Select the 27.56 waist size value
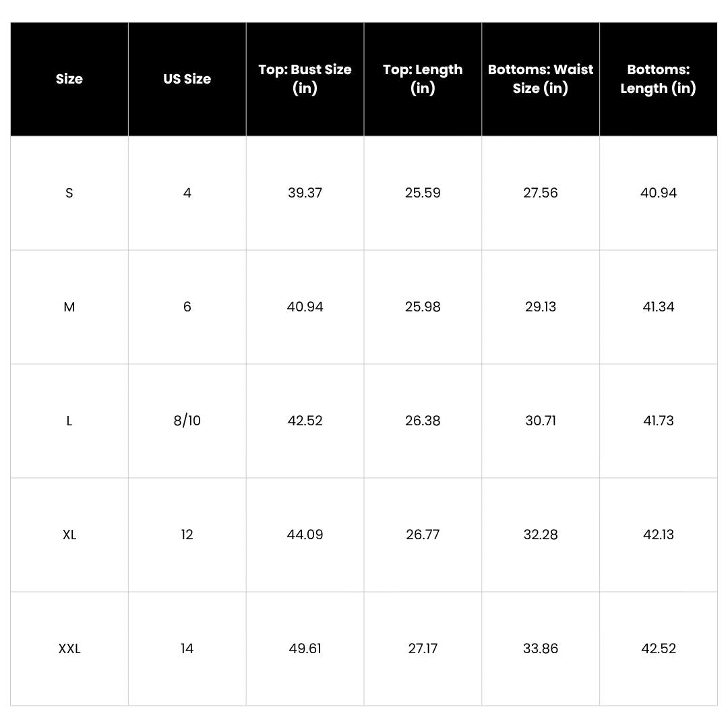 541,193
